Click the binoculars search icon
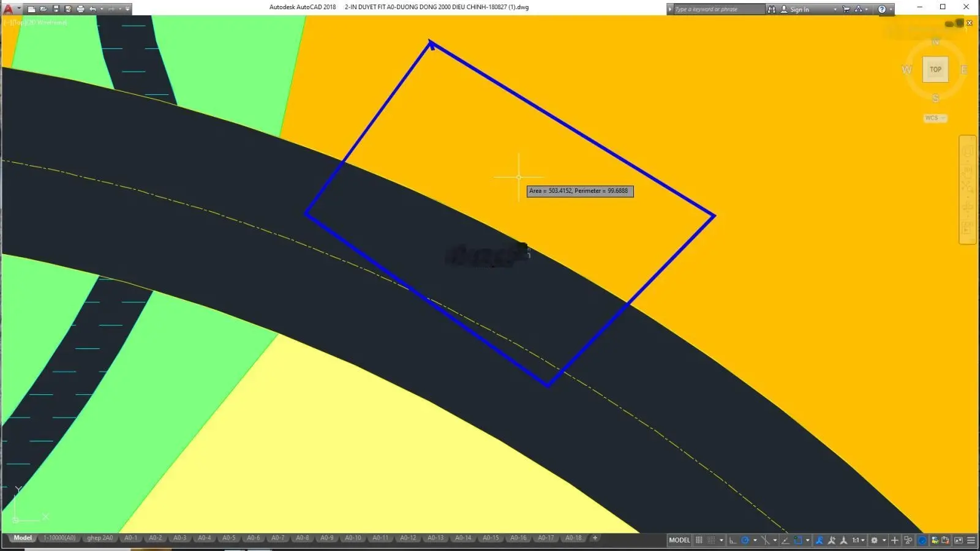The image size is (980, 551). [772, 9]
